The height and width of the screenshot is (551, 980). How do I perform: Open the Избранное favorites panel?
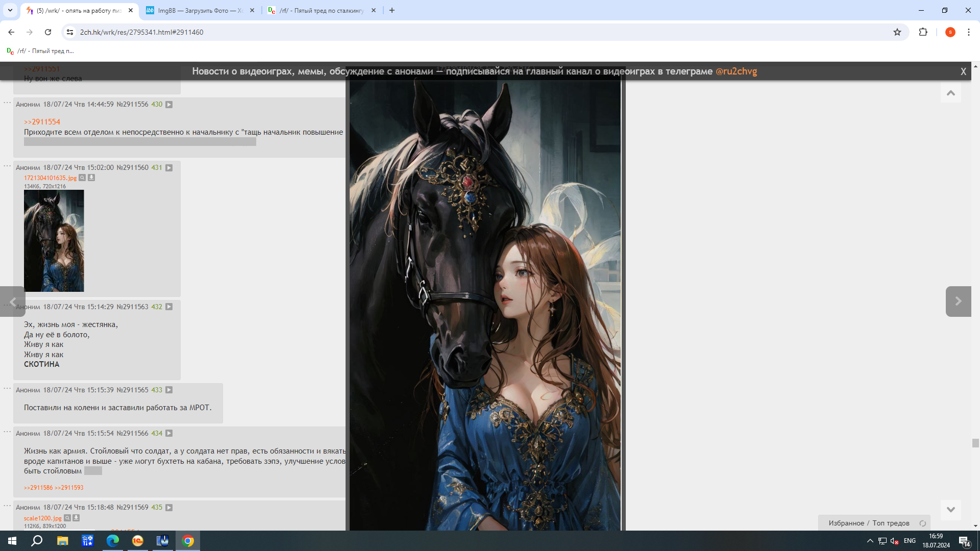pos(846,523)
